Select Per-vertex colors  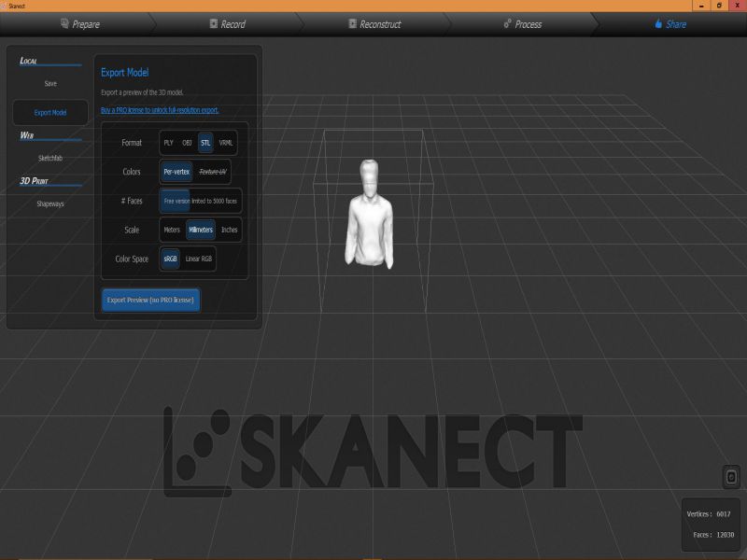point(176,172)
